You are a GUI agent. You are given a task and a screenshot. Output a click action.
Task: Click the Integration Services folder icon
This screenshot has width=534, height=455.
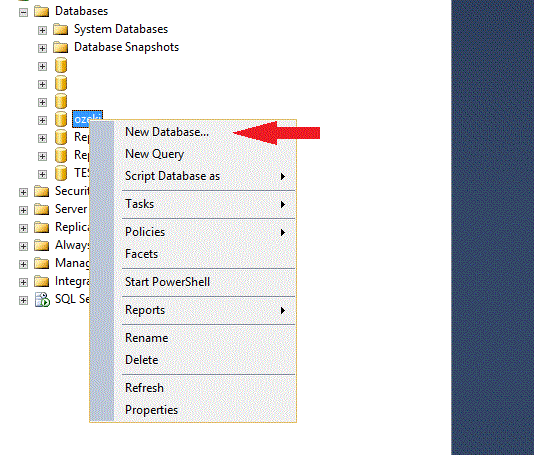pyautogui.click(x=42, y=282)
